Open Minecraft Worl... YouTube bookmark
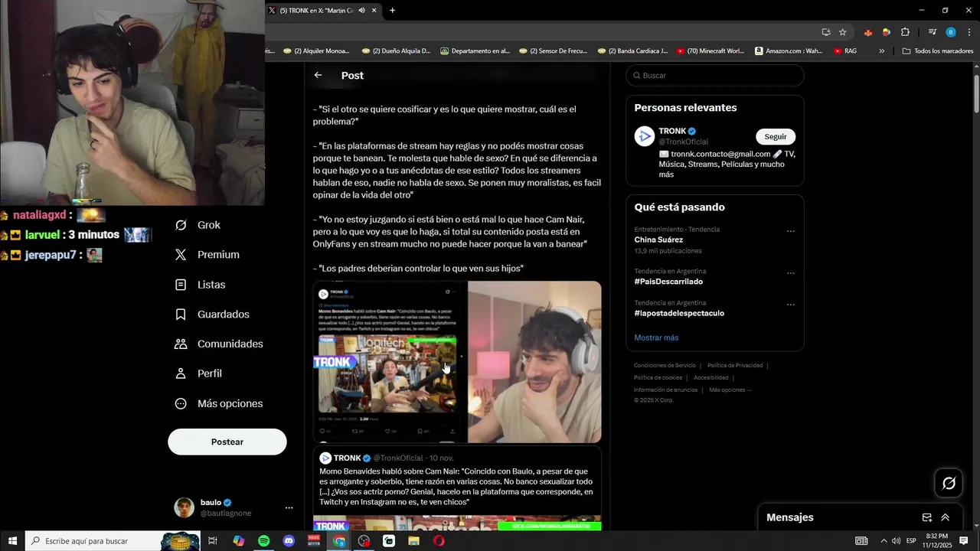This screenshot has width=980, height=551. click(x=710, y=51)
